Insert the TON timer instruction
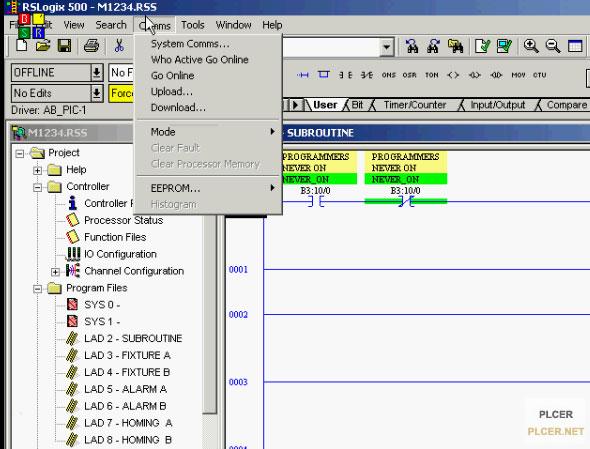 point(432,75)
